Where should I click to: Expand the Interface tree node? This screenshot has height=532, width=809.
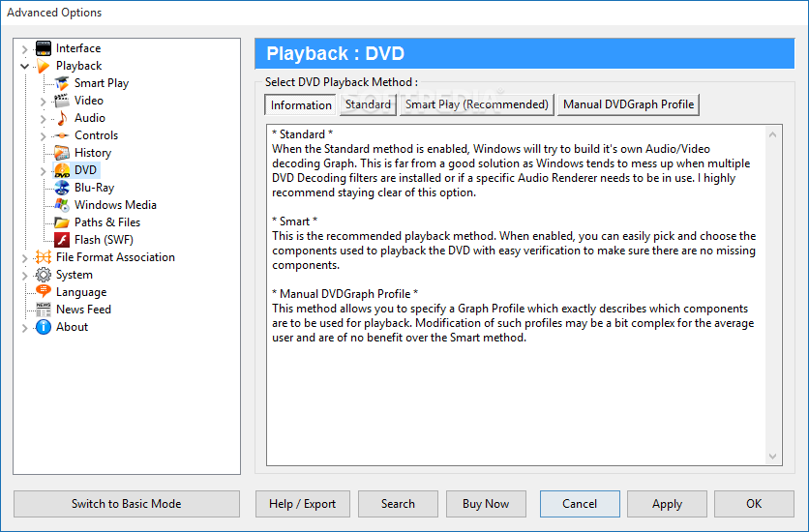pyautogui.click(x=24, y=48)
